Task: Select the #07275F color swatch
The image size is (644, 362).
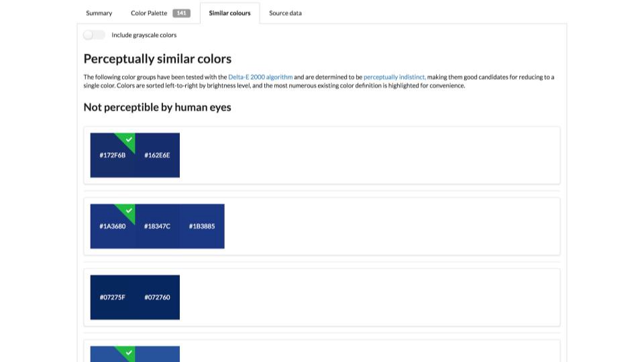Action: coord(113,297)
